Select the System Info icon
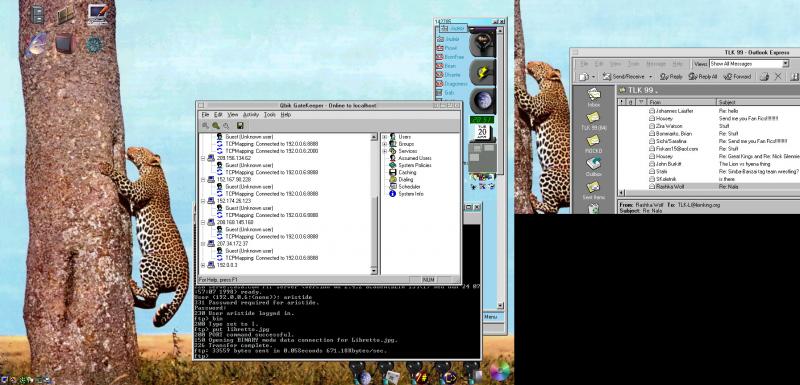The image size is (800, 385). 393,194
